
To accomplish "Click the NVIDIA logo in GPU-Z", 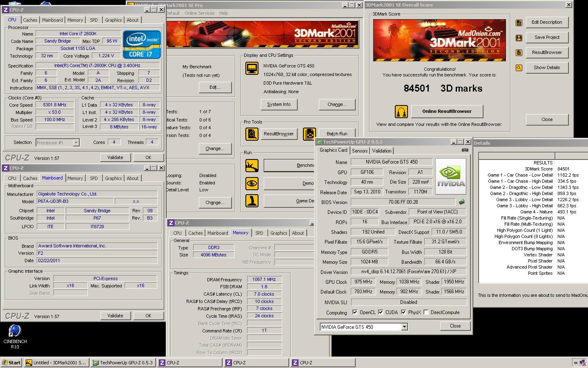I will point(450,176).
